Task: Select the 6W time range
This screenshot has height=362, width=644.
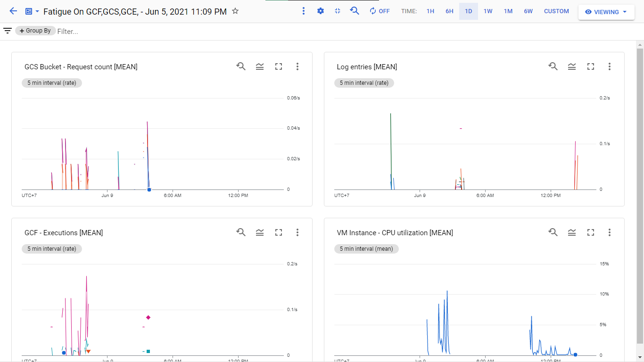Action: 528,11
